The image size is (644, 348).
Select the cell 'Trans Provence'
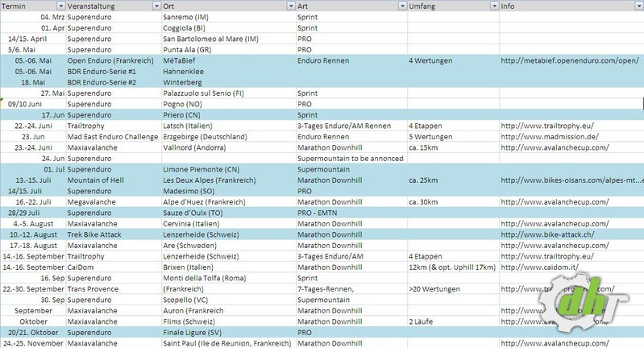tap(114, 289)
